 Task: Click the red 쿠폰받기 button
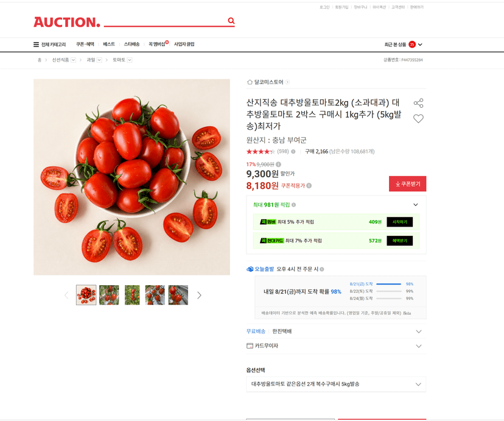coord(408,183)
